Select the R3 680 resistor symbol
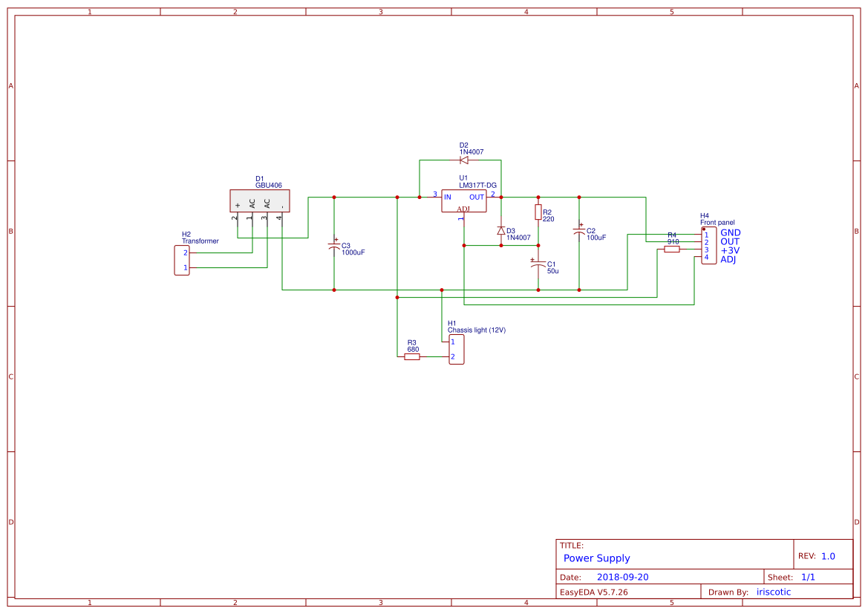868x614 pixels. [411, 357]
